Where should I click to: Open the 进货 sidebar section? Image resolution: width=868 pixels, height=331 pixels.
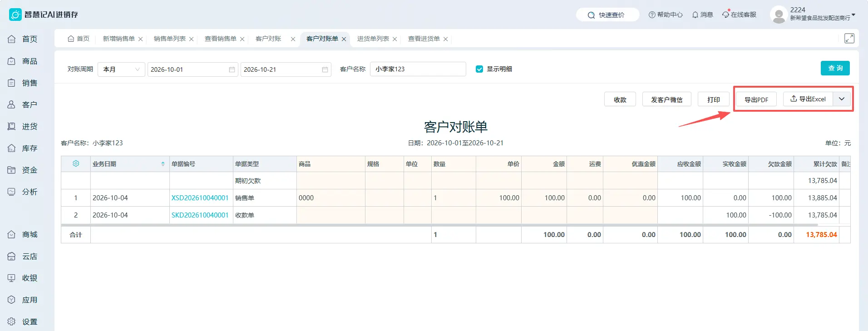23,126
